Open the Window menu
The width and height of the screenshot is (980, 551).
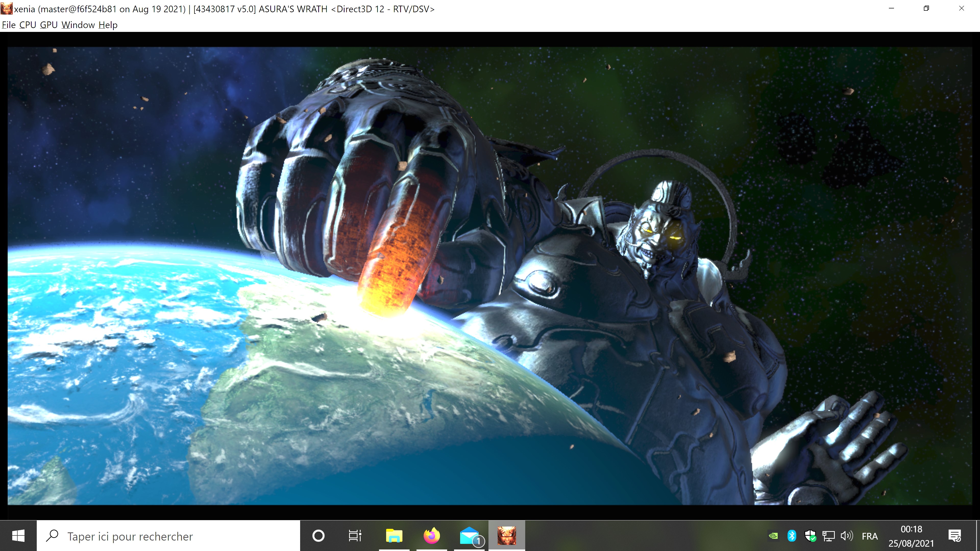[x=78, y=25]
